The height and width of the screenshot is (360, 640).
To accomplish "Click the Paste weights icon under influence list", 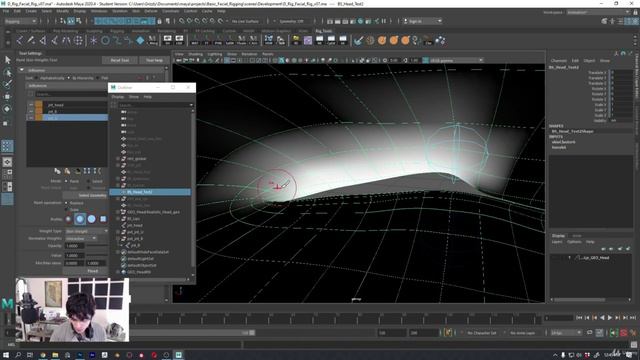I will pyautogui.click(x=67, y=171).
